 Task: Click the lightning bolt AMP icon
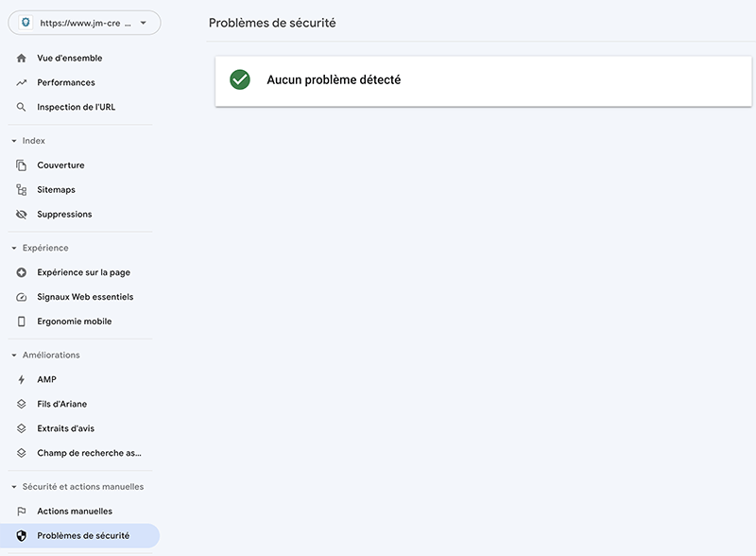(21, 380)
